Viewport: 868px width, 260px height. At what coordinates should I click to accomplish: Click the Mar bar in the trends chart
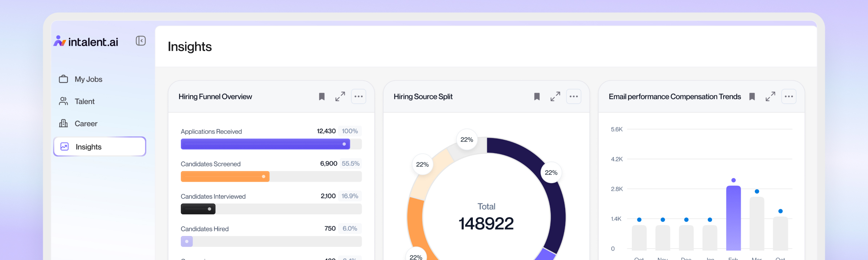pyautogui.click(x=757, y=224)
